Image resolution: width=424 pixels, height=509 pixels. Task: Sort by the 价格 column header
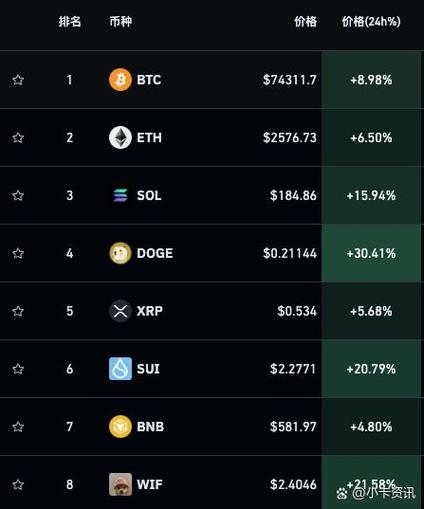[x=305, y=22]
